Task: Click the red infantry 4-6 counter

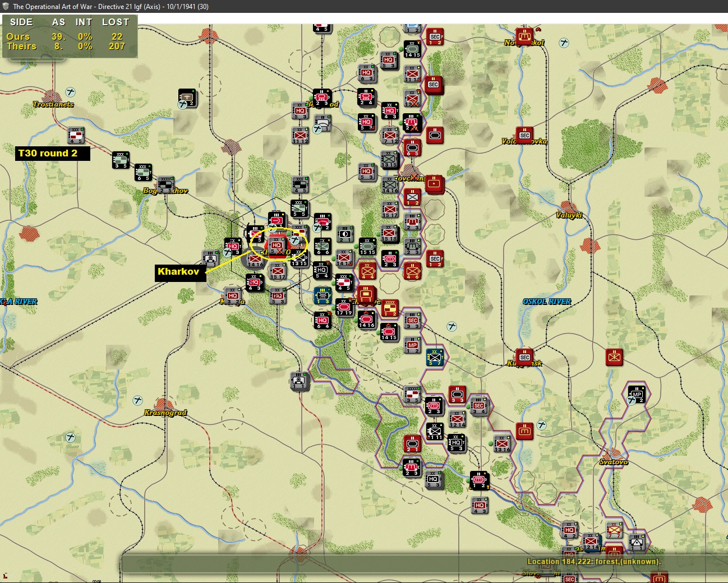Action: click(x=412, y=271)
